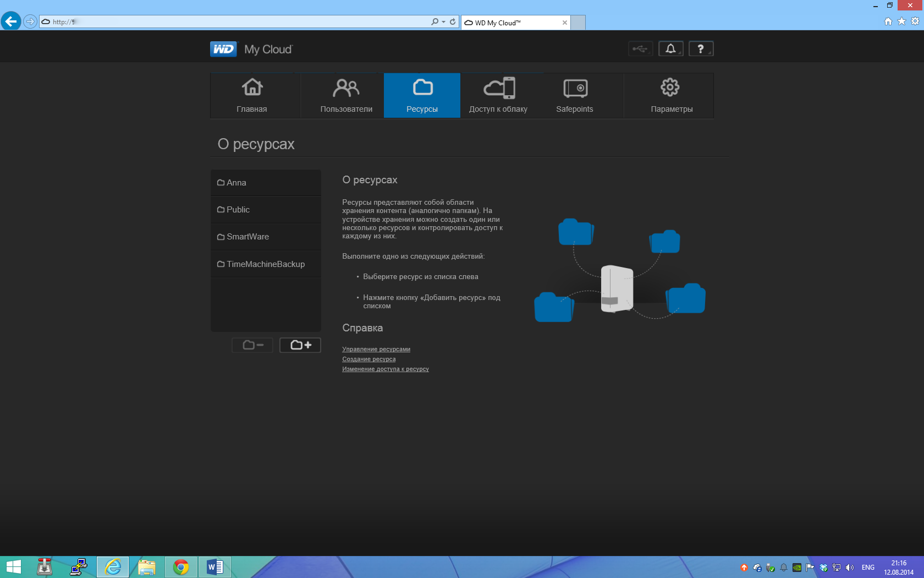The width and height of the screenshot is (924, 578).
Task: Click the add share folder-plus button
Action: (300, 345)
